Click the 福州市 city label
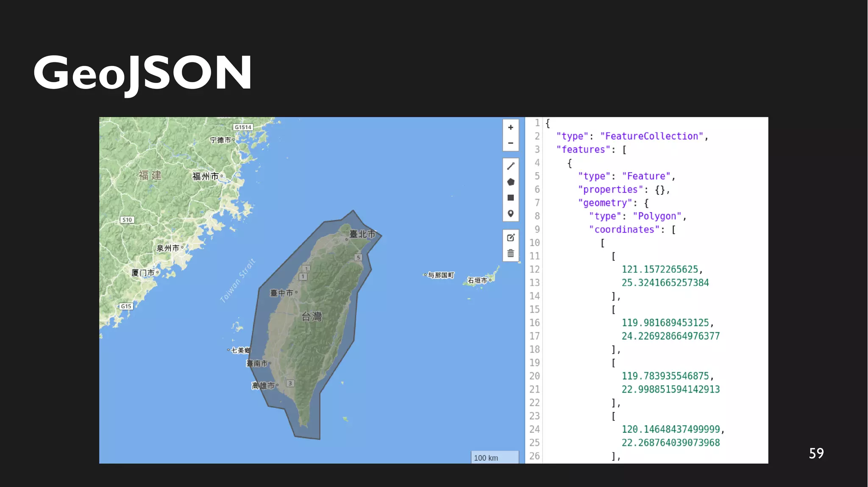Viewport: 868px width, 487px height. tap(206, 176)
